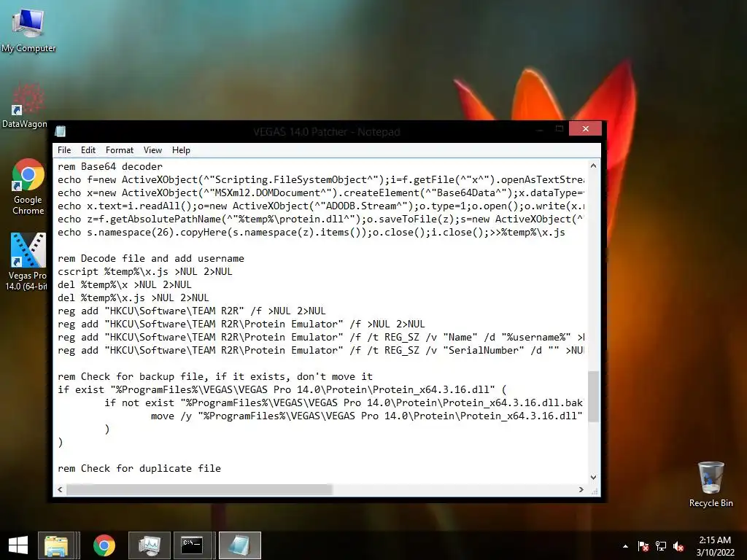747x560 pixels.
Task: Open the View menu in Notepad
Action: pos(152,150)
